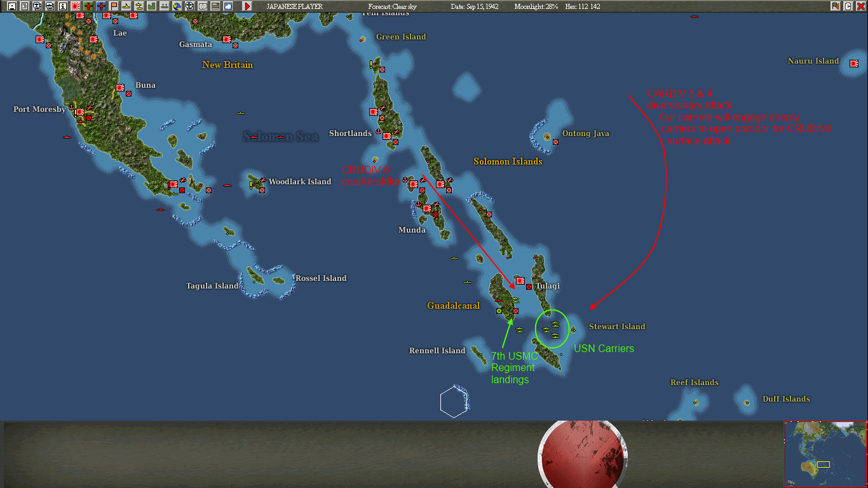Image resolution: width=868 pixels, height=488 pixels.
Task: Click the 'Moonlight: 28%' status text
Action: pos(536,6)
